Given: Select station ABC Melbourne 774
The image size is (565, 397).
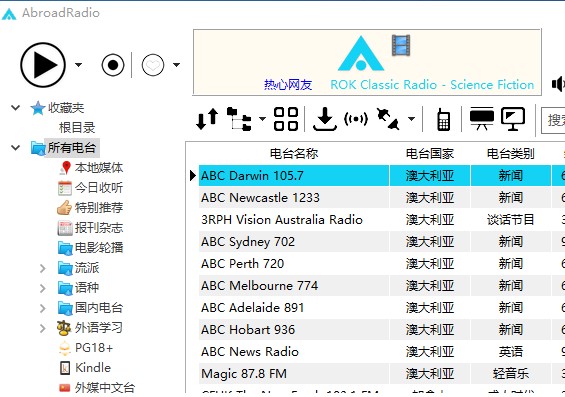Looking at the screenshot, I should pyautogui.click(x=294, y=286).
